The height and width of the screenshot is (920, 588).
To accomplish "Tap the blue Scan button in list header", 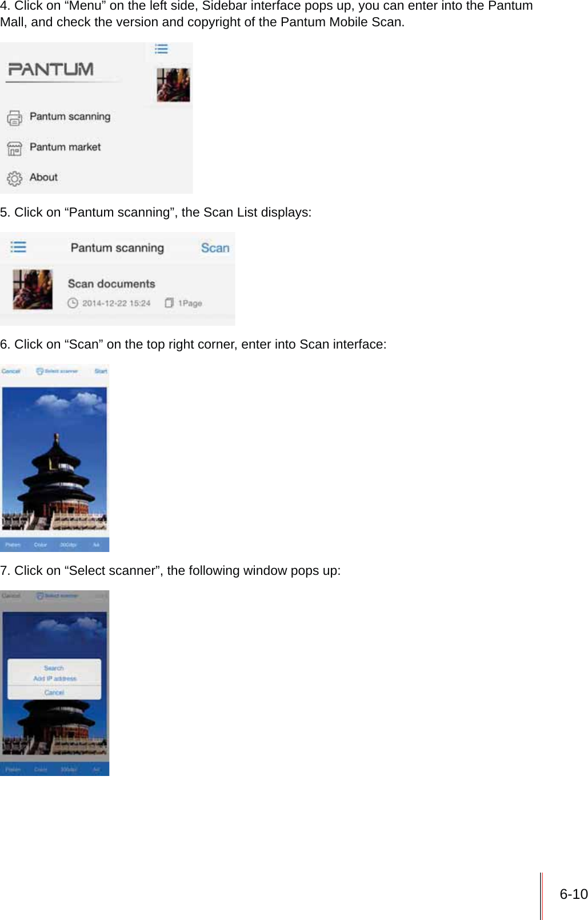I will coord(215,248).
